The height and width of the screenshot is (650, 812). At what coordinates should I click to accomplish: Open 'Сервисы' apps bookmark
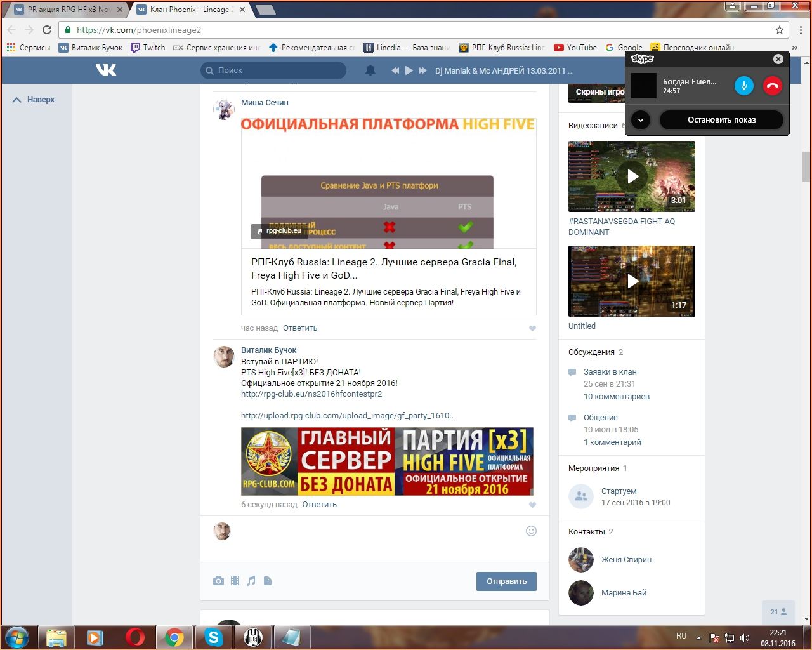tap(29, 48)
